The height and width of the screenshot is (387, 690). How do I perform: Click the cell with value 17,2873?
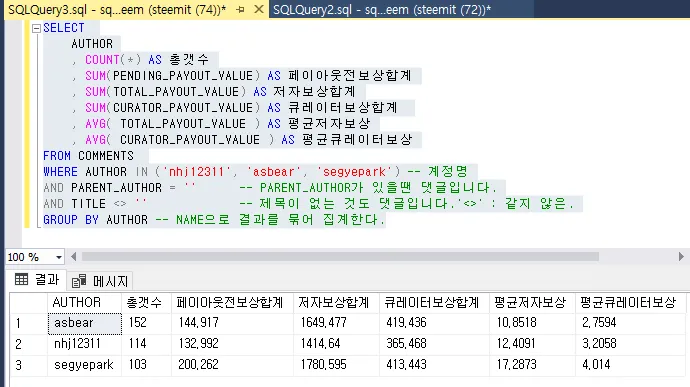532,365
